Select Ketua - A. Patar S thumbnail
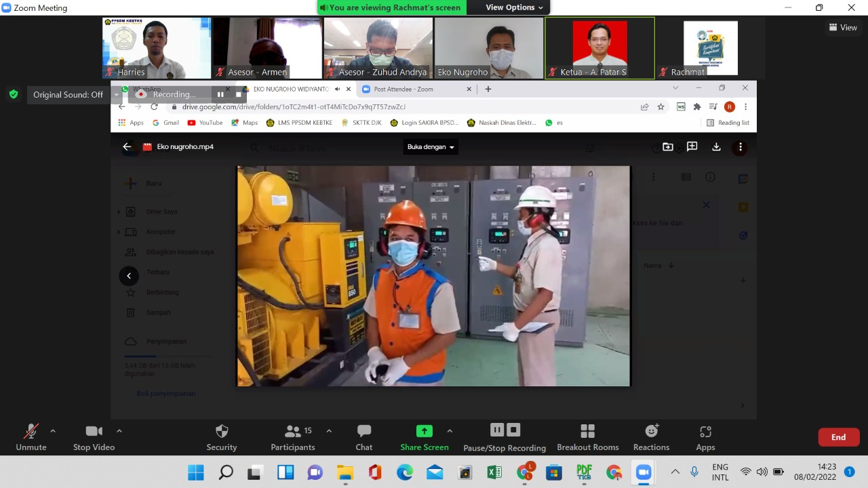This screenshot has height=488, width=868. 599,48
